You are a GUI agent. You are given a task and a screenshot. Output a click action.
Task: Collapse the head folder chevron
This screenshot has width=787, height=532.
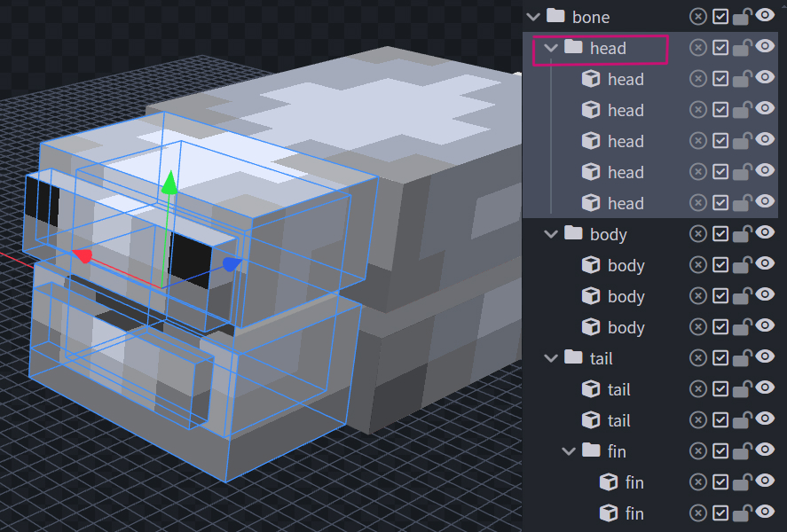[551, 48]
